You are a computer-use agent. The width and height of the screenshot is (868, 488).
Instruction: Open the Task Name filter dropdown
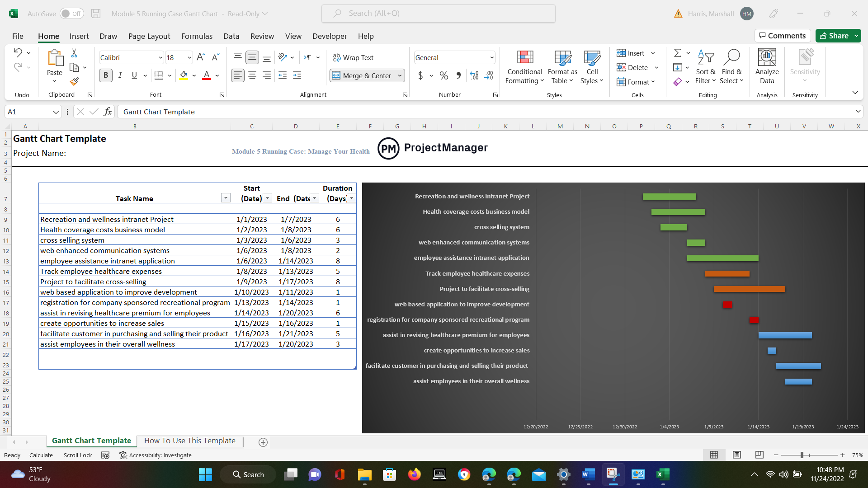[225, 198]
